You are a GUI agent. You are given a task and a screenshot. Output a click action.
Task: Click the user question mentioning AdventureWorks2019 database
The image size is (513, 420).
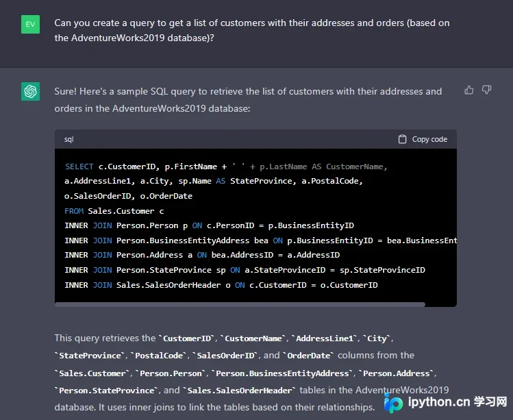pyautogui.click(x=251, y=30)
